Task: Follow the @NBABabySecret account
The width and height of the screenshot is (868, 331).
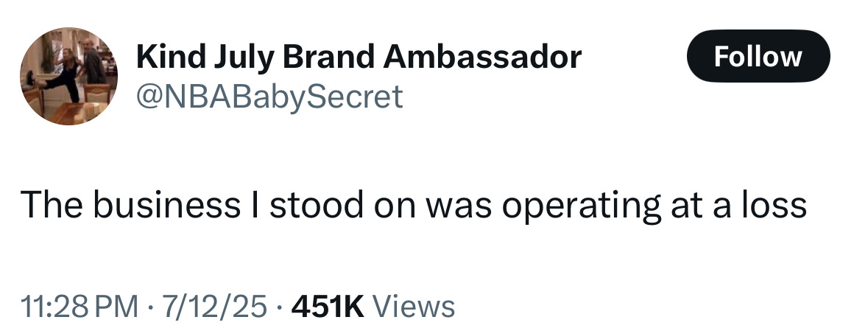Action: pyautogui.click(x=758, y=56)
